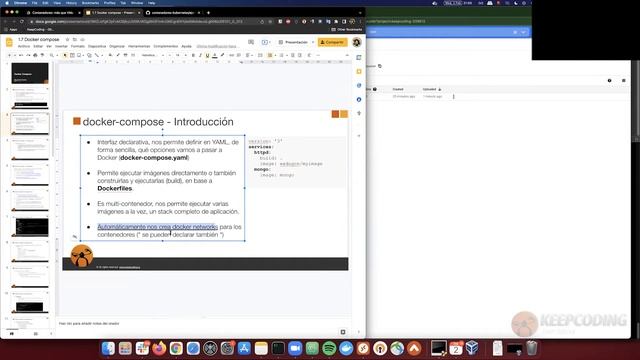Open the highlight color tool
The width and height of the screenshot is (640, 360).
(222, 55)
